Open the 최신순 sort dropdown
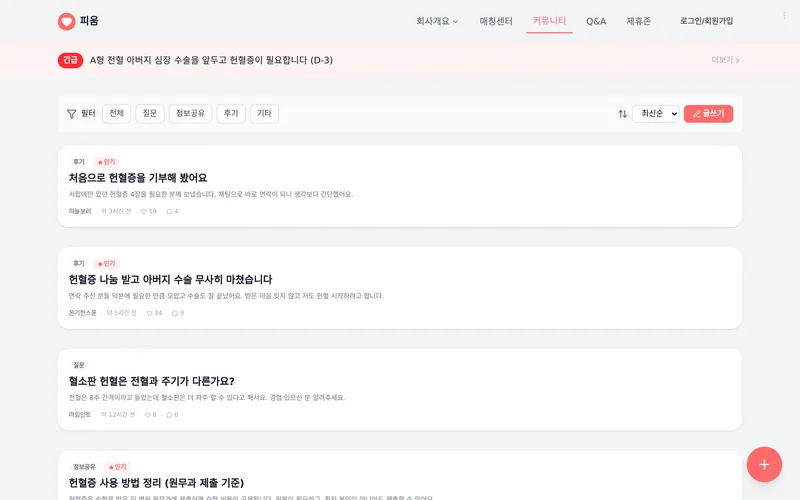This screenshot has height=500, width=800. tap(656, 114)
